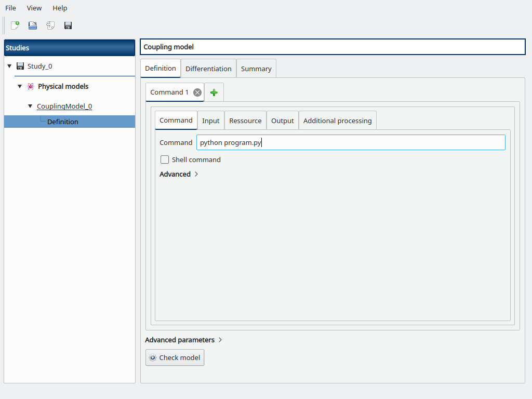Click the floppy disk icon beside Study_0
This screenshot has width=532, height=399.
click(x=20, y=66)
